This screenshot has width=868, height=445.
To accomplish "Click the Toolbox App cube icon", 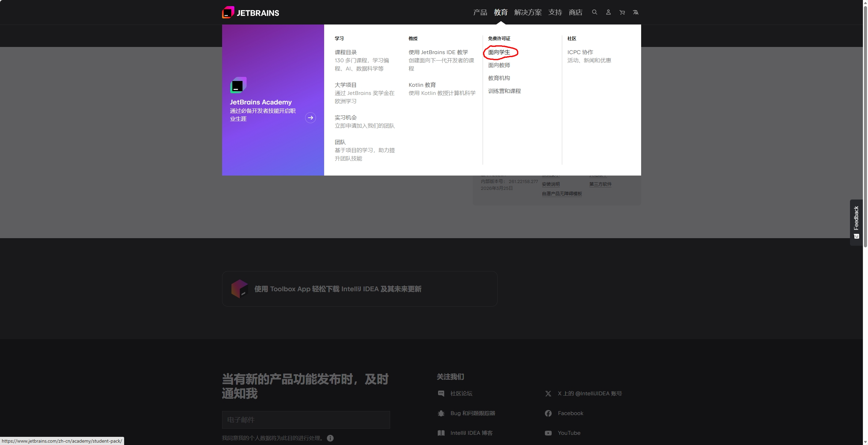I will 239,289.
